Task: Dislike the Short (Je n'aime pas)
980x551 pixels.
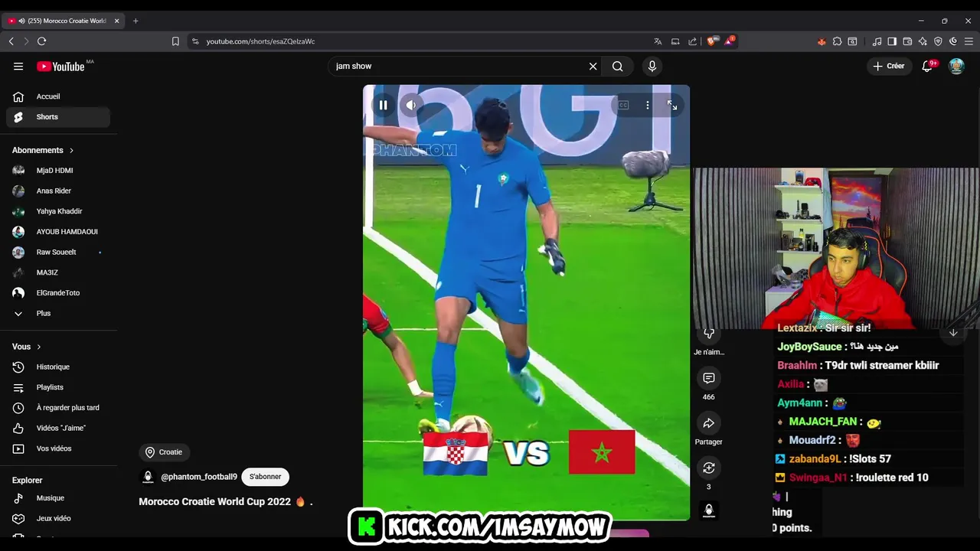Action: pos(709,334)
